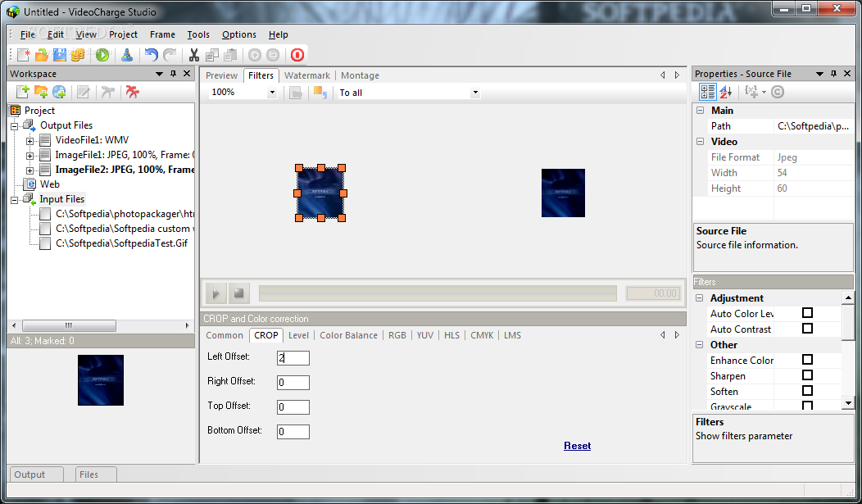Image resolution: width=862 pixels, height=504 pixels.
Task: Paste from clipboard toolbar icon
Action: [x=230, y=55]
